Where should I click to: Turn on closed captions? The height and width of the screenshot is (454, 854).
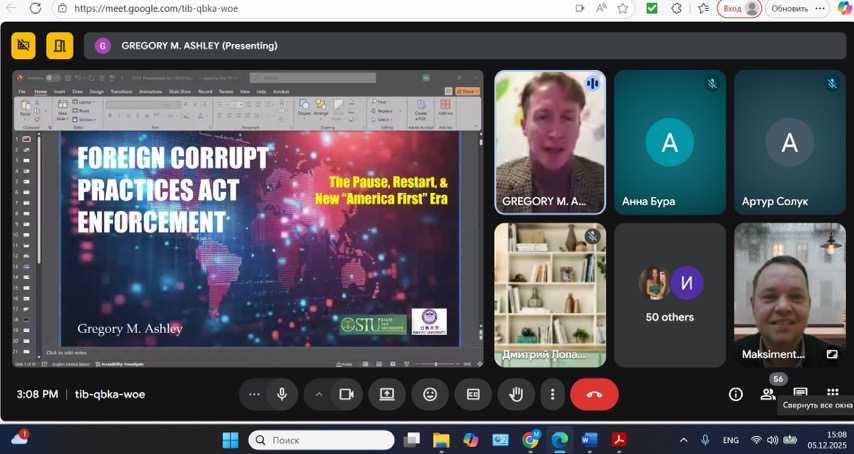pos(473,394)
